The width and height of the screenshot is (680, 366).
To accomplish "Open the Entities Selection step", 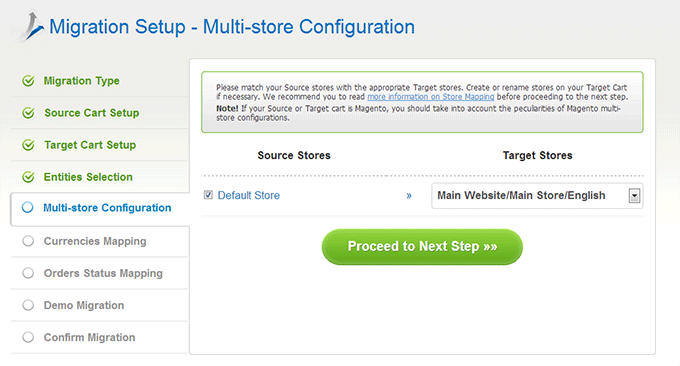I will point(88,177).
